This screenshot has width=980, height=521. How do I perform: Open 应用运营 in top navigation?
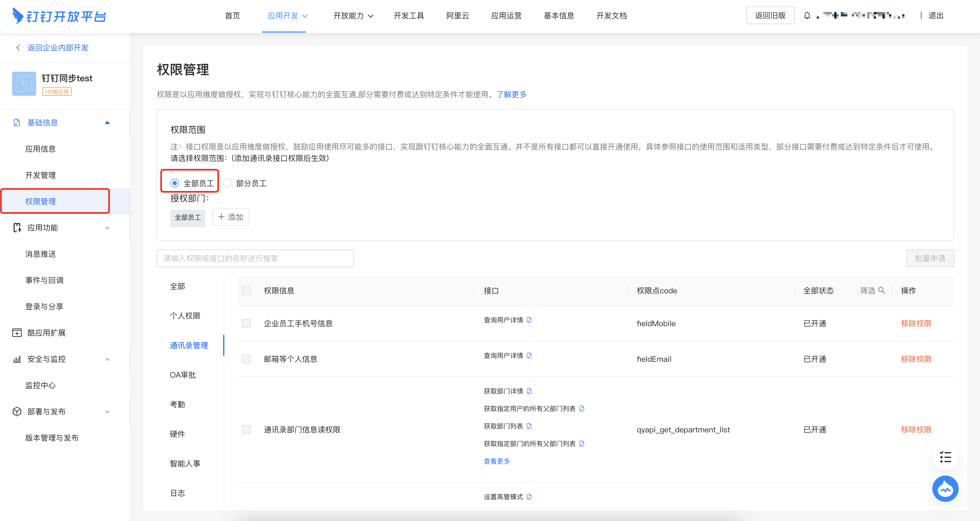[506, 16]
